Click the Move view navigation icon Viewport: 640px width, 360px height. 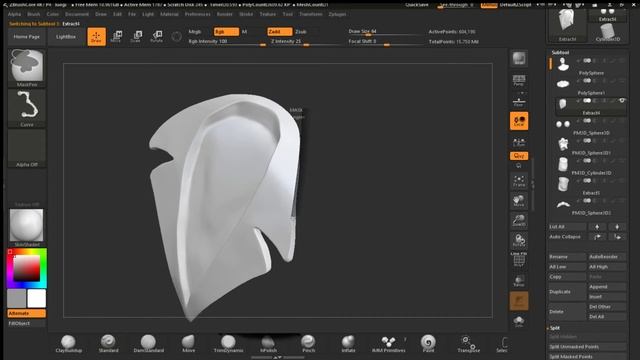click(519, 200)
